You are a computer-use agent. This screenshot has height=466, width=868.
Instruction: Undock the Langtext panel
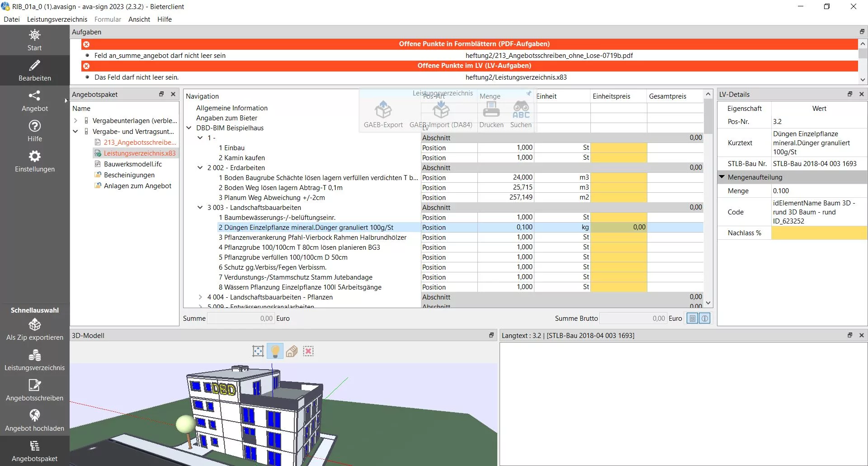[x=850, y=335]
